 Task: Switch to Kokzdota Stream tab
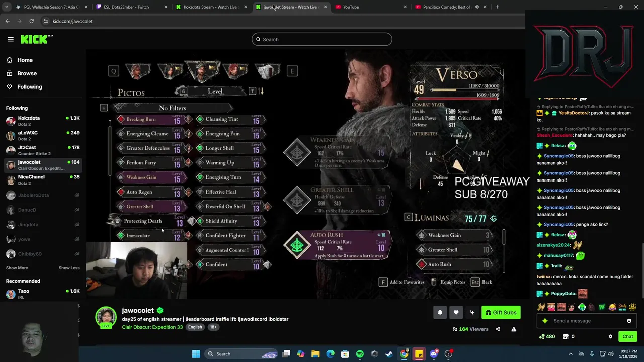click(x=211, y=7)
